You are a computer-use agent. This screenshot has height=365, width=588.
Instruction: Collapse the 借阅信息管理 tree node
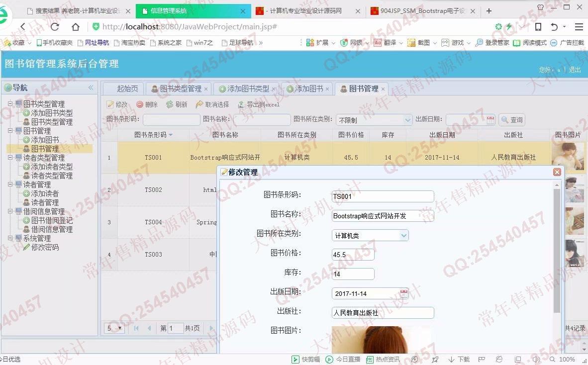[10, 211]
